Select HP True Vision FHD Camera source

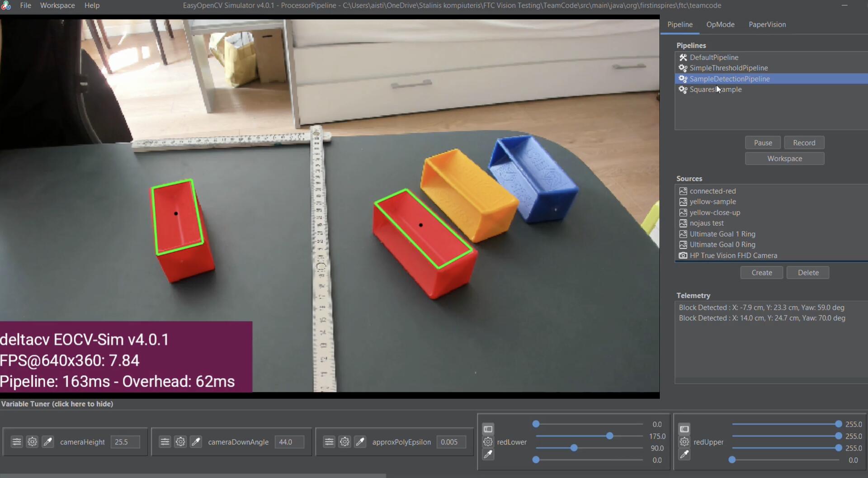point(771,256)
